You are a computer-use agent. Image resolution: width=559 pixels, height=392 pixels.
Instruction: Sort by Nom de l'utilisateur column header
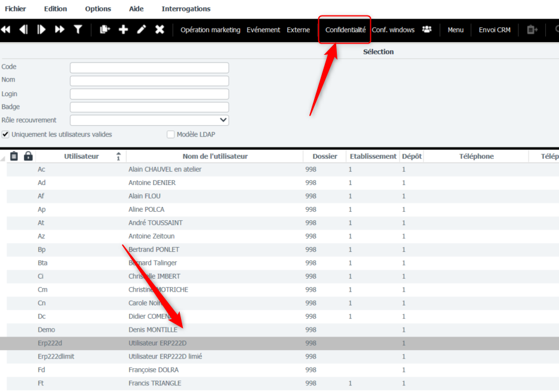[215, 156]
